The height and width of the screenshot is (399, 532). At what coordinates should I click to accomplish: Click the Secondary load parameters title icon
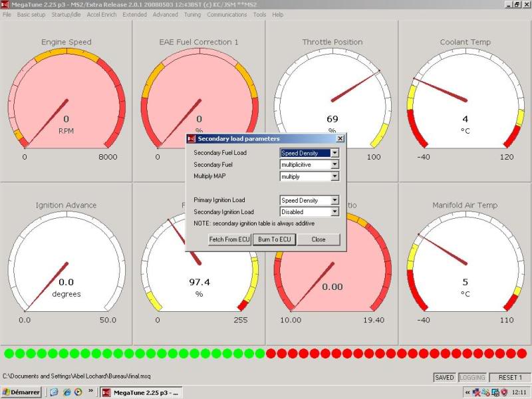(x=192, y=138)
